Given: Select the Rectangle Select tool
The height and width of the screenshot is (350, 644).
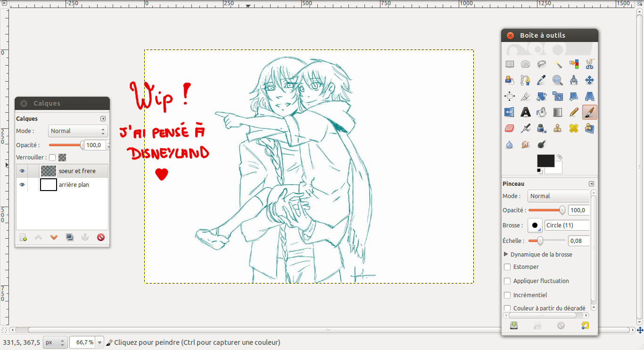Looking at the screenshot, I should 510,64.
